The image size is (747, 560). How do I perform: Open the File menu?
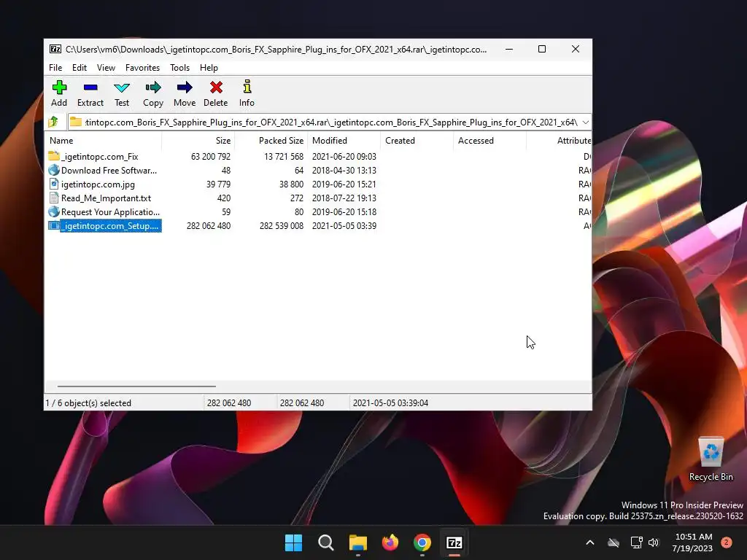[x=55, y=68]
